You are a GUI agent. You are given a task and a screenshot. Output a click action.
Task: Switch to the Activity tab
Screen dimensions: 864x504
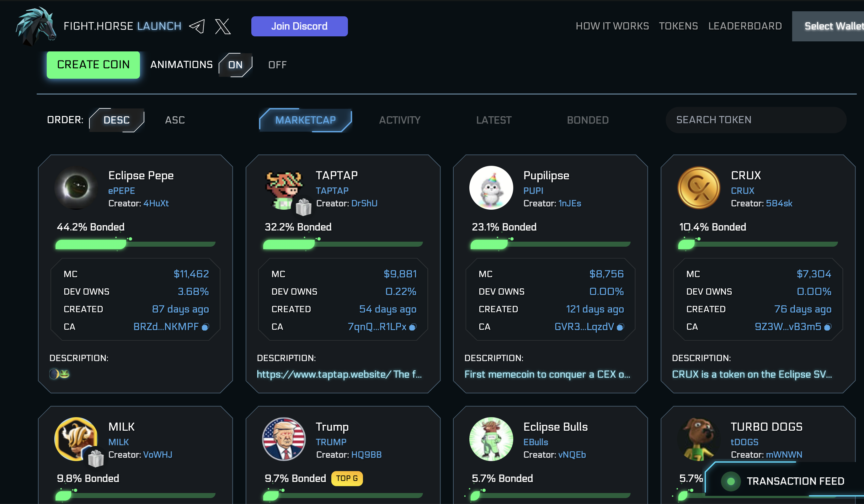point(399,120)
